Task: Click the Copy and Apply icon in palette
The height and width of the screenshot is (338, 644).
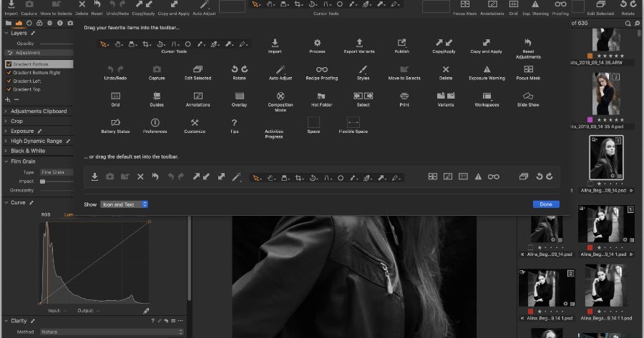Action: tap(487, 43)
